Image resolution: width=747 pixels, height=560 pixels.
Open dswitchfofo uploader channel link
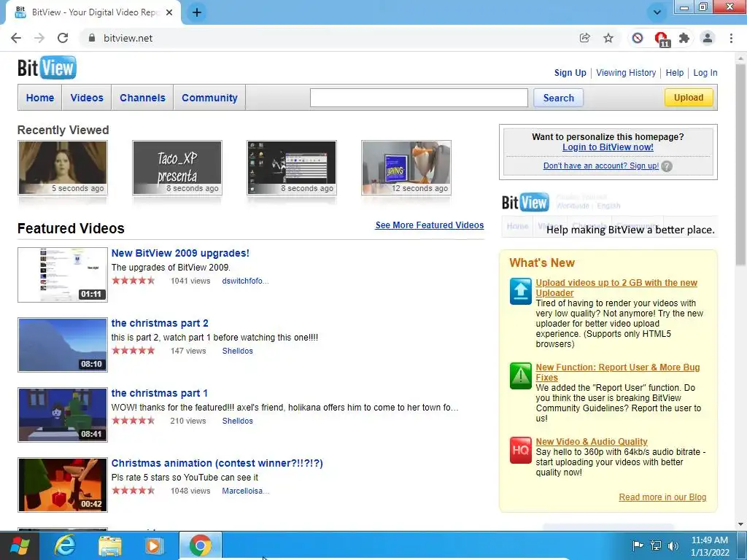coord(245,281)
